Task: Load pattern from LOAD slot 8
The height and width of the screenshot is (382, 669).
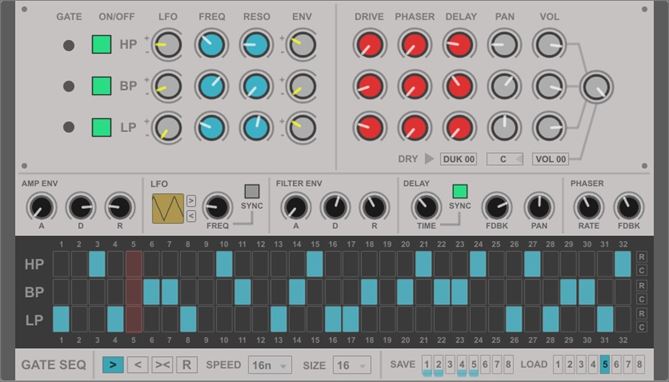Action: [x=639, y=365]
